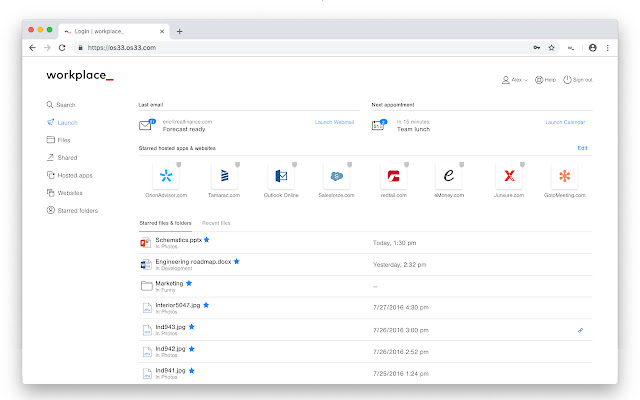Click the Launch Calendar link

(565, 122)
